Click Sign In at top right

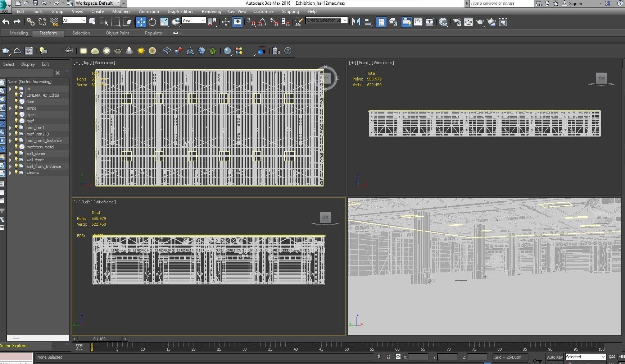[x=575, y=3]
